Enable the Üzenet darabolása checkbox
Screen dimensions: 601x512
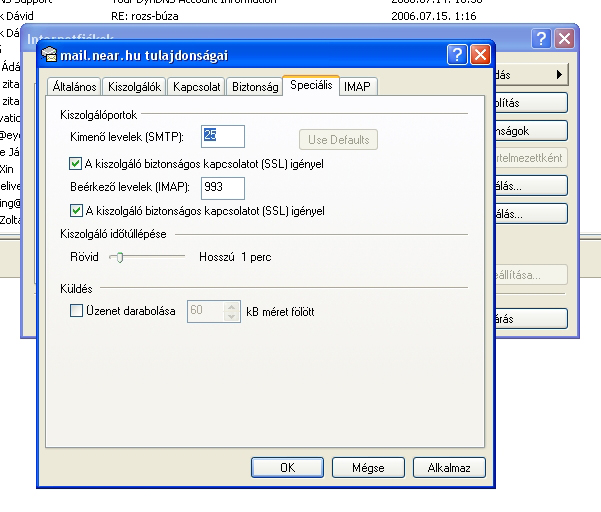coord(76,311)
